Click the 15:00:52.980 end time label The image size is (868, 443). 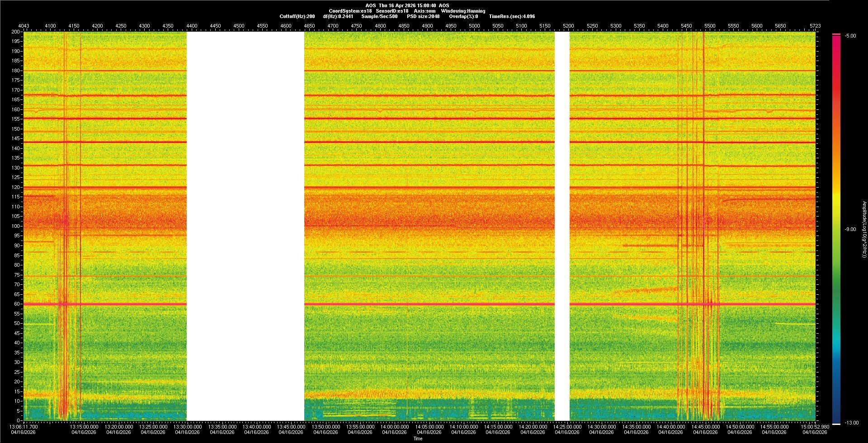tap(815, 427)
